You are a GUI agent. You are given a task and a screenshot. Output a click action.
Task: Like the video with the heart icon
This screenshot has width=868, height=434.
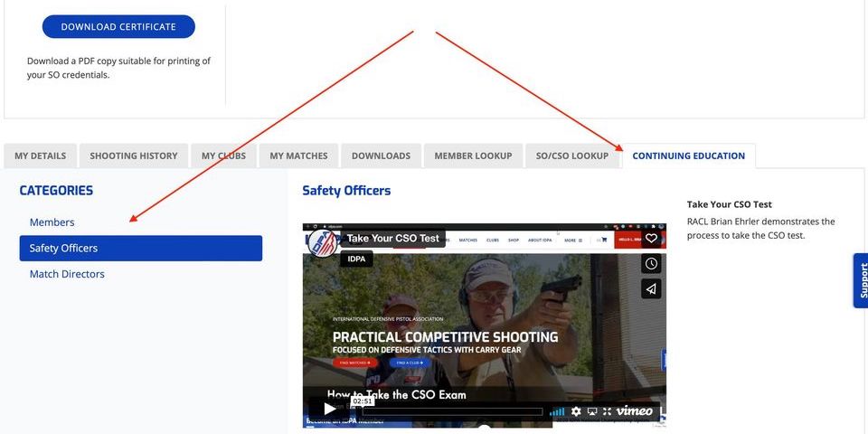(x=651, y=239)
